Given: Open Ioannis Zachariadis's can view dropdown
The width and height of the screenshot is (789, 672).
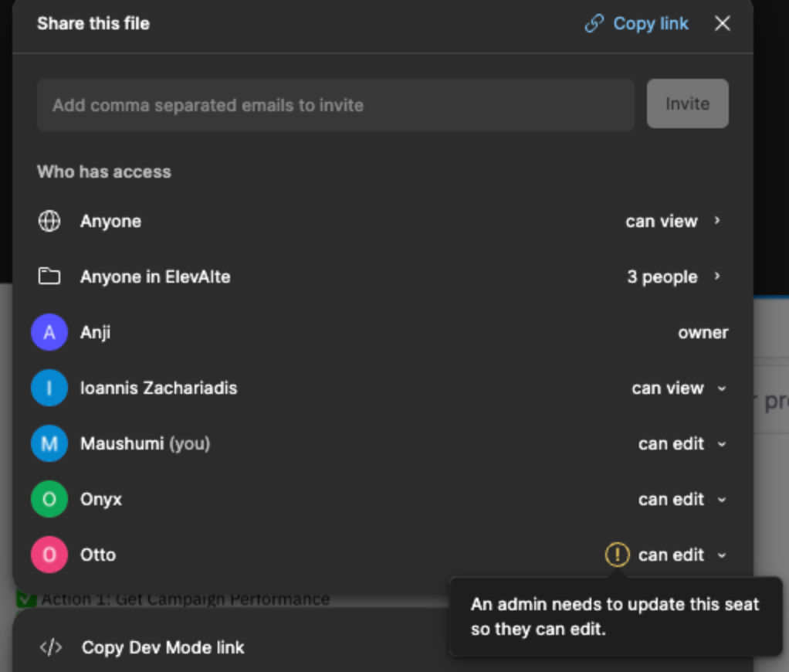Looking at the screenshot, I should pyautogui.click(x=679, y=389).
